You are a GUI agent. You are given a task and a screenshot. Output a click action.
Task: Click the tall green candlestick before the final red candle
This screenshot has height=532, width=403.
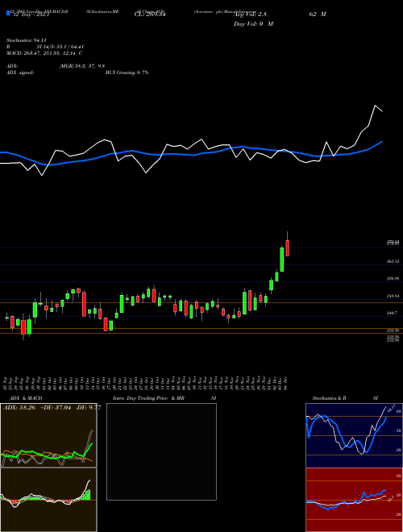click(281, 260)
